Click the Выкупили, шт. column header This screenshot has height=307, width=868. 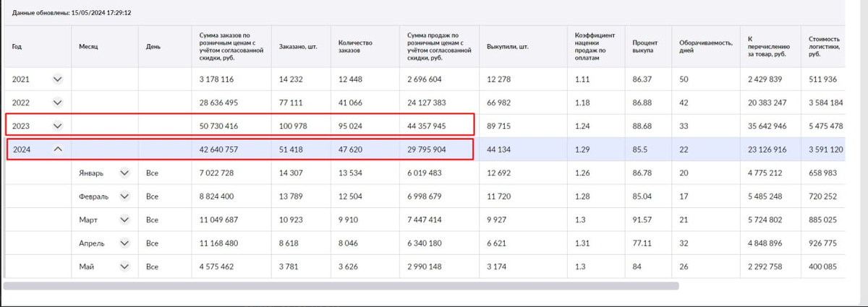[x=509, y=47]
